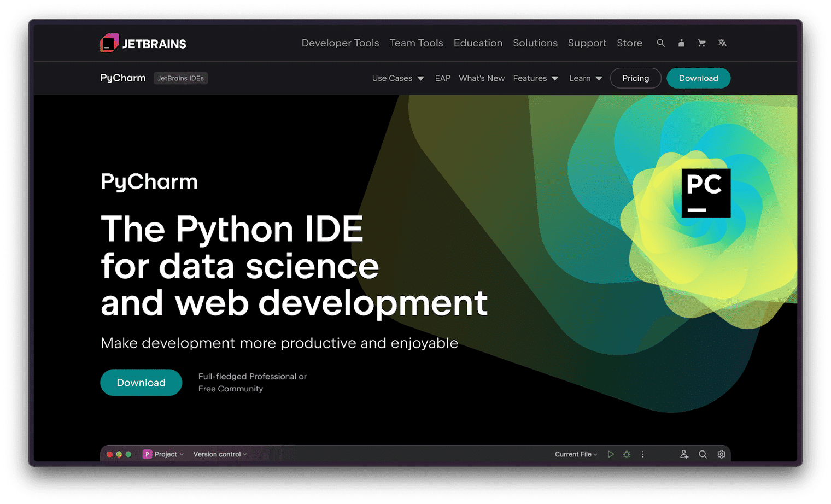
Task: Click the 'Full-fledged Professional or Free Community' text
Action: coord(252,383)
